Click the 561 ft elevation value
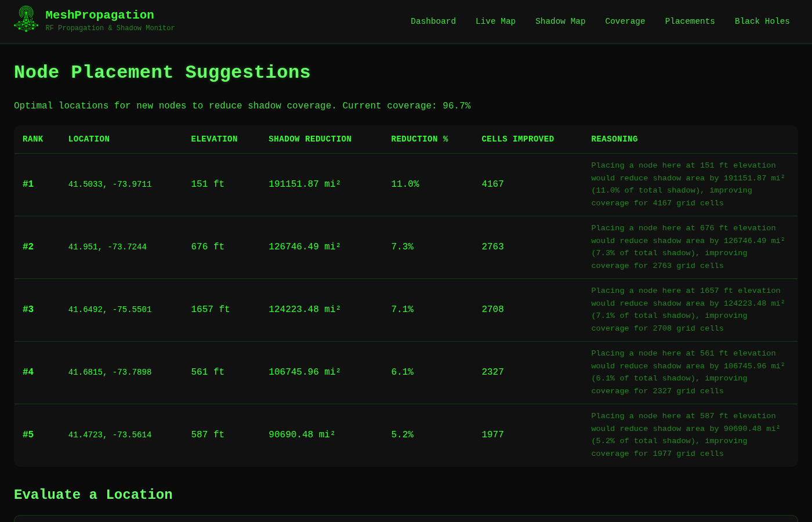The width and height of the screenshot is (812, 522). [208, 372]
